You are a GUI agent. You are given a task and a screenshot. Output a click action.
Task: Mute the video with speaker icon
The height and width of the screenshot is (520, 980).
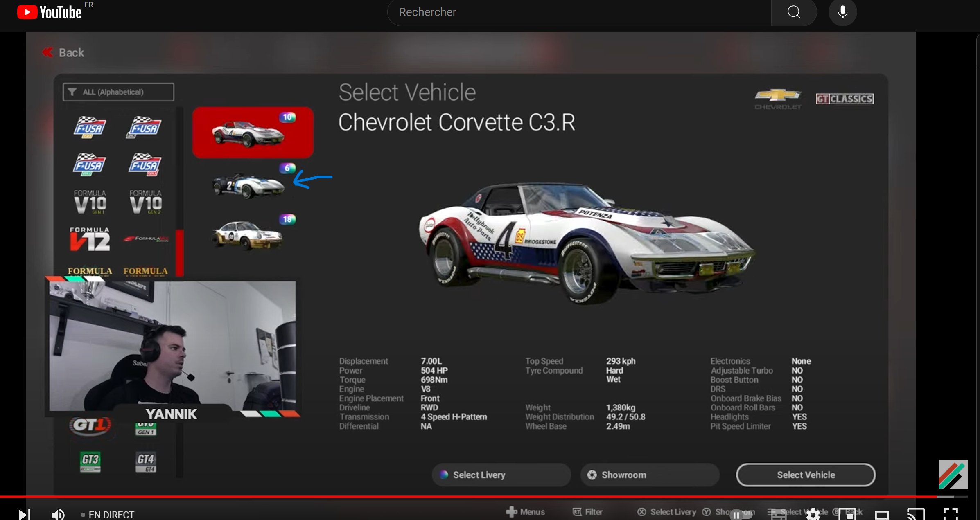pyautogui.click(x=58, y=514)
